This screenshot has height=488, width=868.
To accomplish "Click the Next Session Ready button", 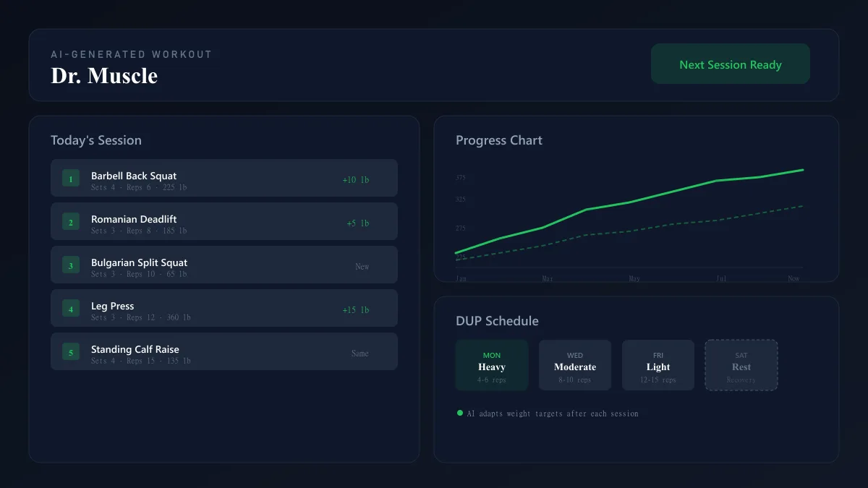I will click(x=731, y=64).
